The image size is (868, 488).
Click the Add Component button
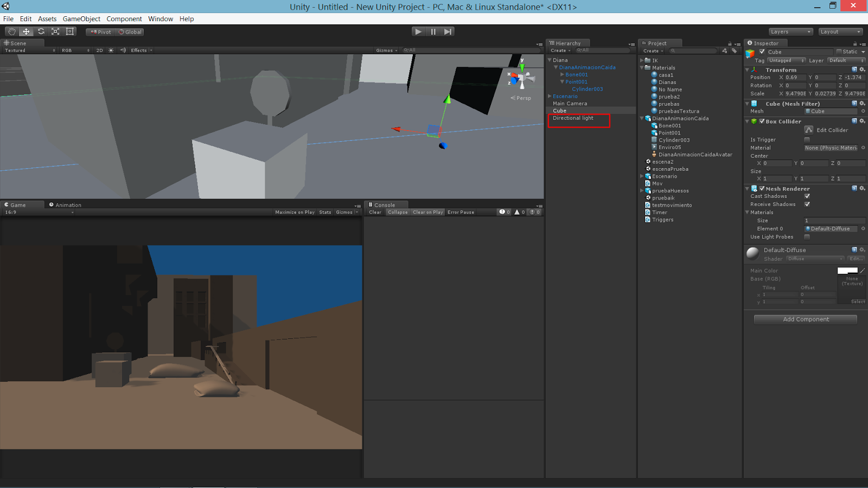click(805, 319)
